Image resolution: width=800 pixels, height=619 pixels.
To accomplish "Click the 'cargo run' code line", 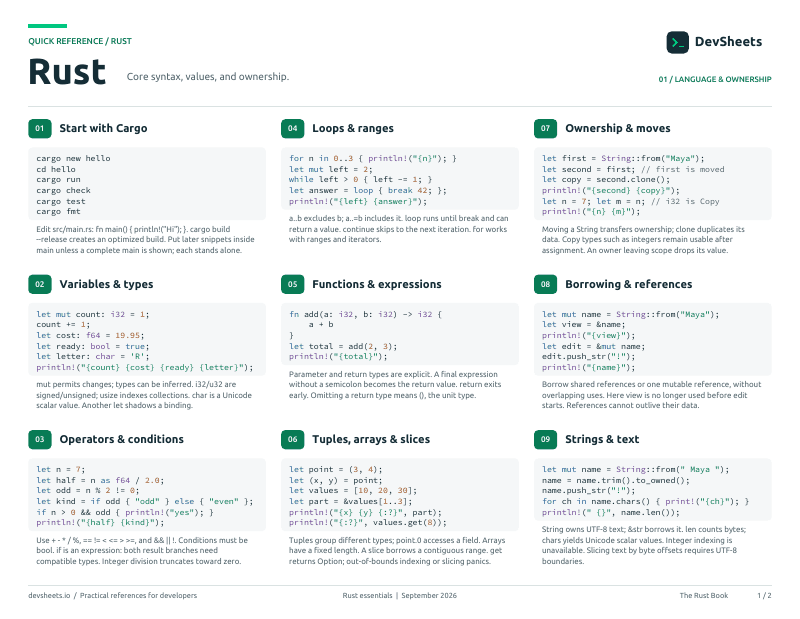I will pos(58,180).
